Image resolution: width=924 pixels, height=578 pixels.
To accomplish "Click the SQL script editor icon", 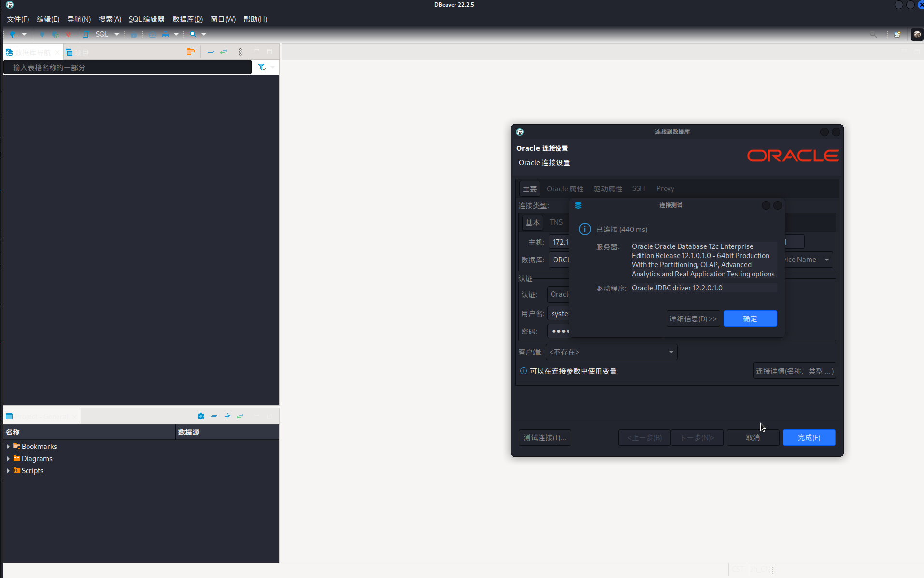I will (x=85, y=34).
